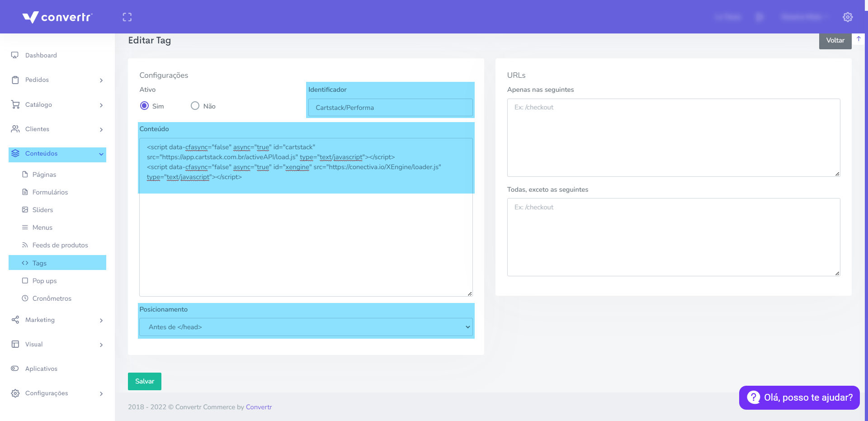
Task: Click the Visual layout icon
Action: point(15,344)
